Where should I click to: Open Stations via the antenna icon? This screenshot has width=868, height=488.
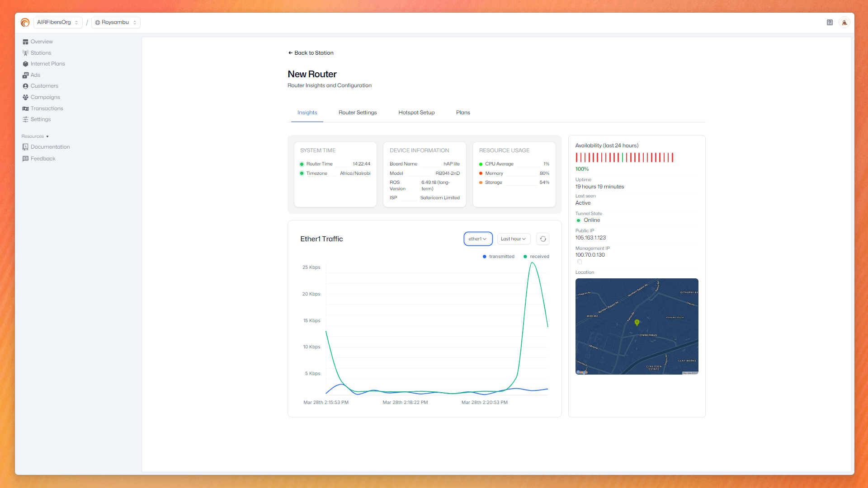click(25, 53)
